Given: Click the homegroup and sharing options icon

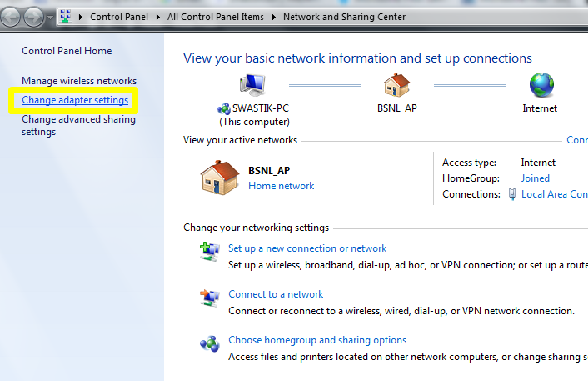Looking at the screenshot, I should tap(210, 343).
